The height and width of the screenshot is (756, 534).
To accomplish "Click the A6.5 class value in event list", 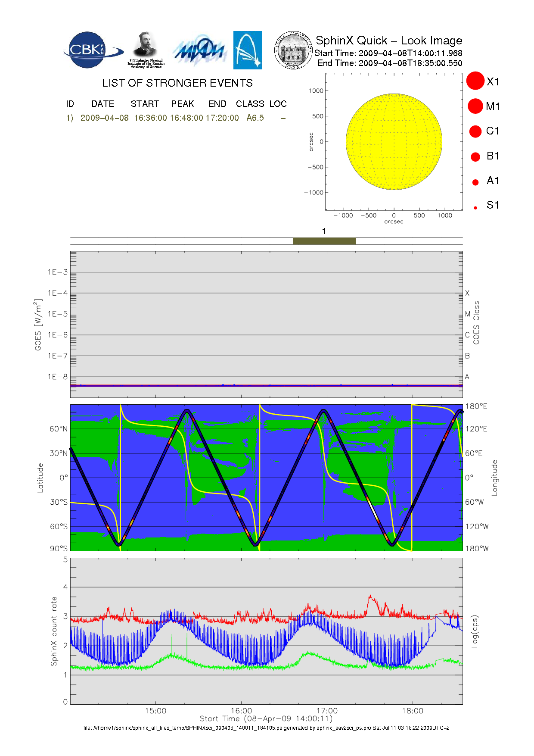I will pos(255,118).
